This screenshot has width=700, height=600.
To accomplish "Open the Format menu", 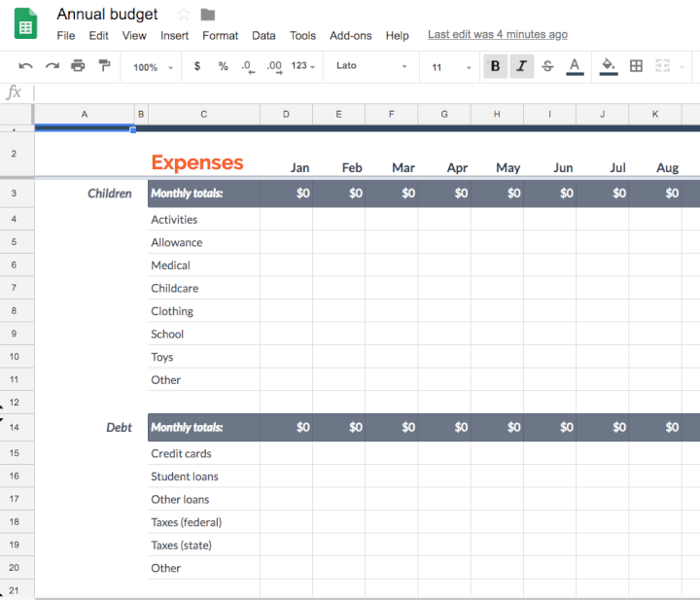I will tap(220, 35).
